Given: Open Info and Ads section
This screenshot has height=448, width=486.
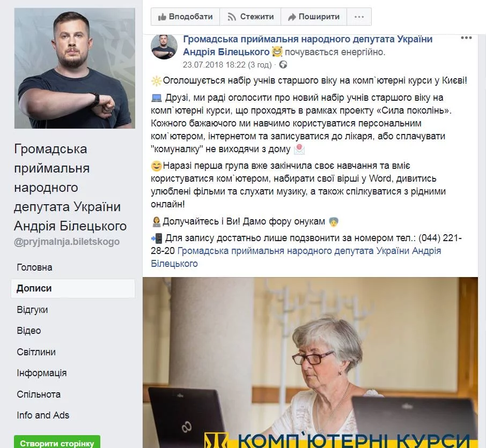Looking at the screenshot, I should (x=43, y=415).
